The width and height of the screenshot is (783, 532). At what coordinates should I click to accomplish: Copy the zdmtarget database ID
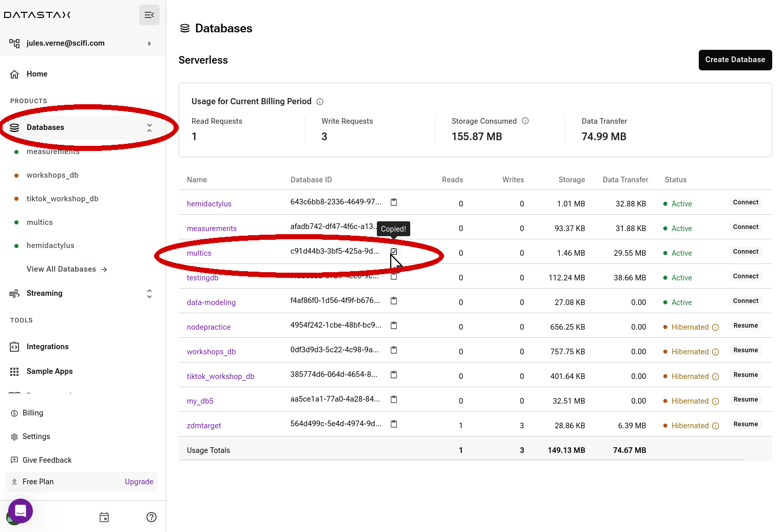pos(394,424)
